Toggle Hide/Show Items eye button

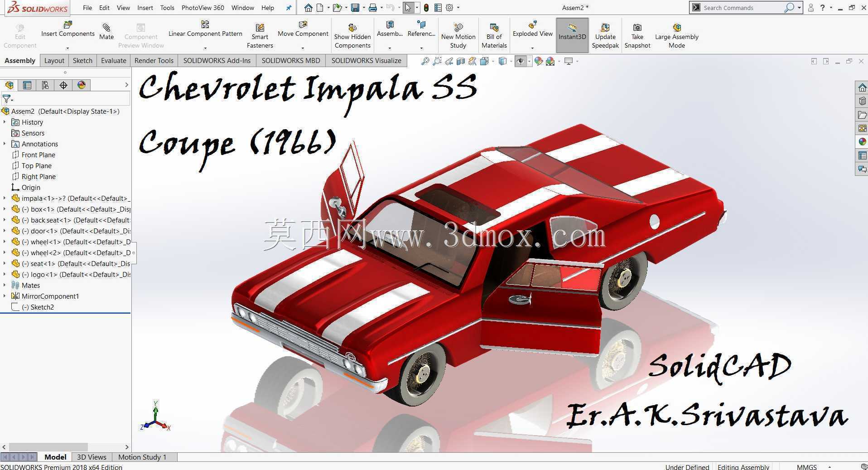point(521,61)
